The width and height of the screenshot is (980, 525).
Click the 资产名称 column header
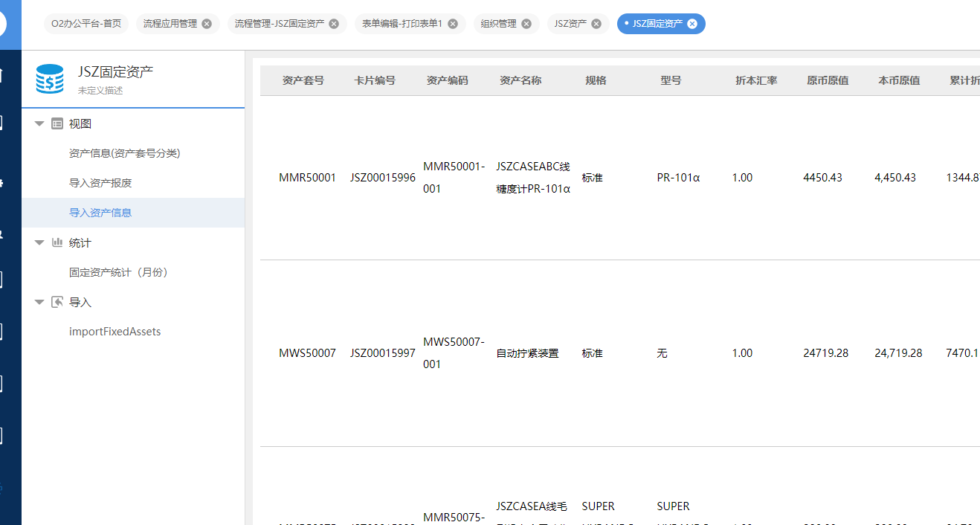(520, 80)
